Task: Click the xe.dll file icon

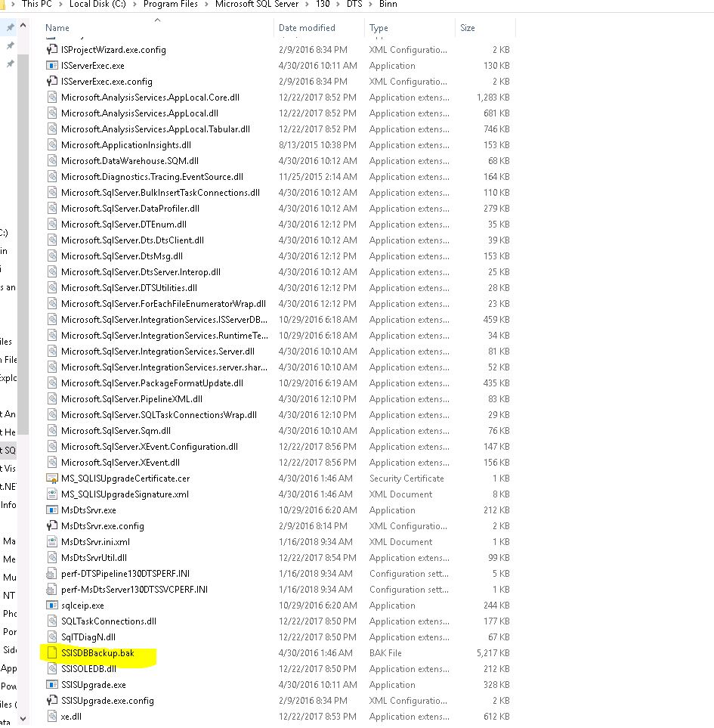Action: tap(52, 716)
